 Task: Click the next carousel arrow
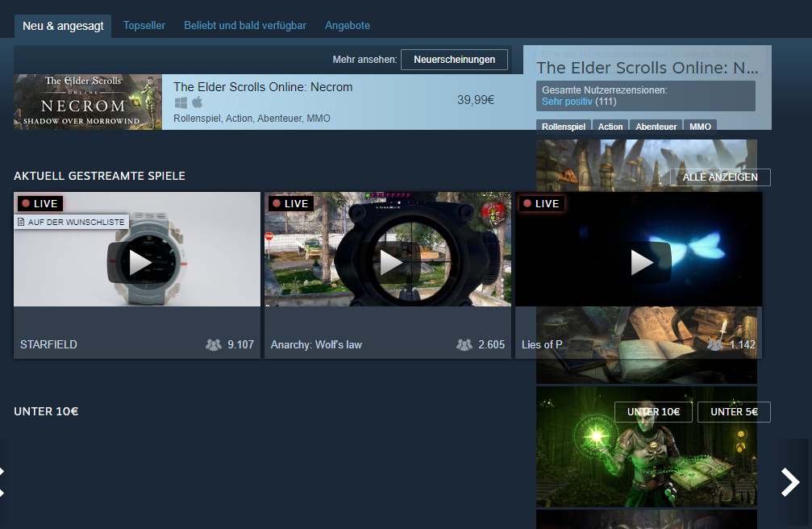pyautogui.click(x=790, y=482)
